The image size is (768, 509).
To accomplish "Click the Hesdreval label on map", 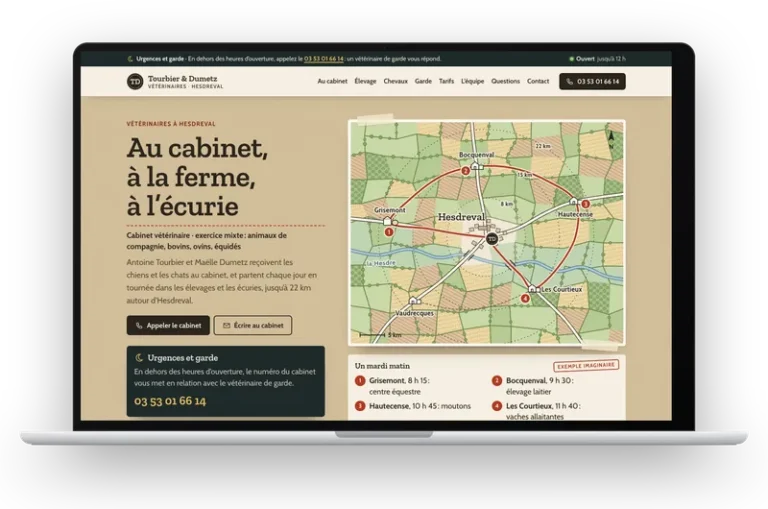I will click(461, 217).
